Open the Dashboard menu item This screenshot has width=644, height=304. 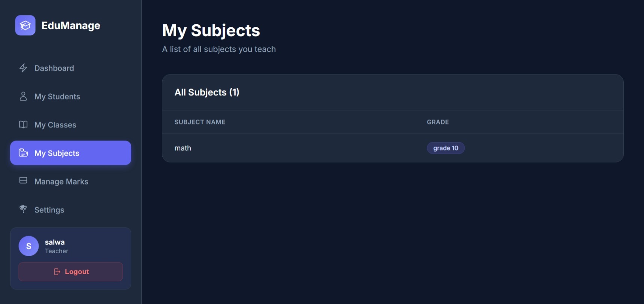(x=54, y=68)
